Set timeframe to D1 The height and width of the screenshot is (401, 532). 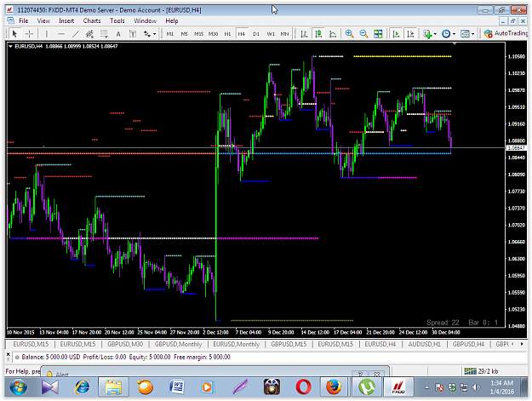[x=256, y=33]
